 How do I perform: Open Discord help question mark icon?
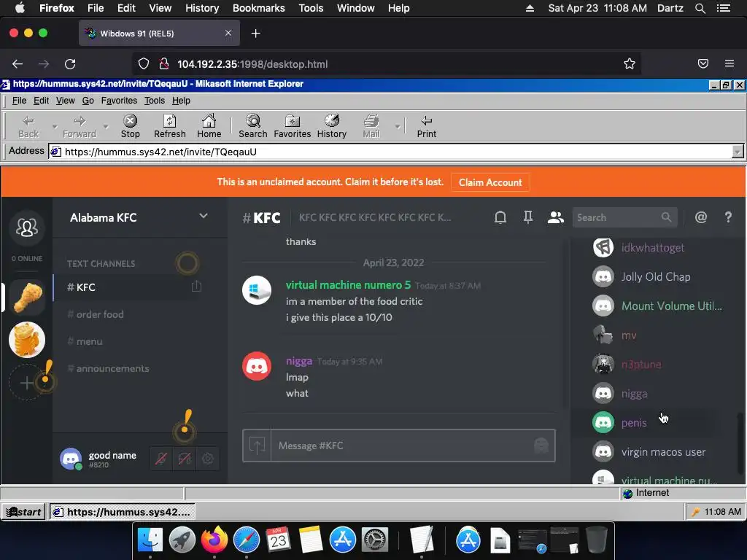point(728,217)
